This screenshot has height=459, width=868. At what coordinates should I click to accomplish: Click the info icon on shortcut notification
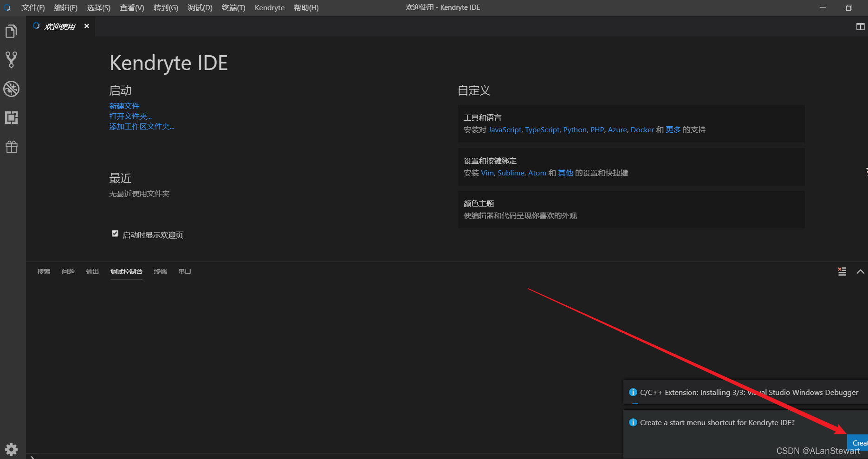[633, 422]
